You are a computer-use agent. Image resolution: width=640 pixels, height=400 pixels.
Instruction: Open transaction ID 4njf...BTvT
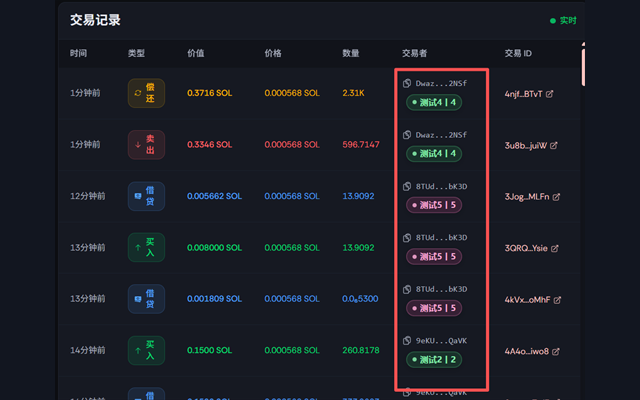pyautogui.click(x=523, y=94)
